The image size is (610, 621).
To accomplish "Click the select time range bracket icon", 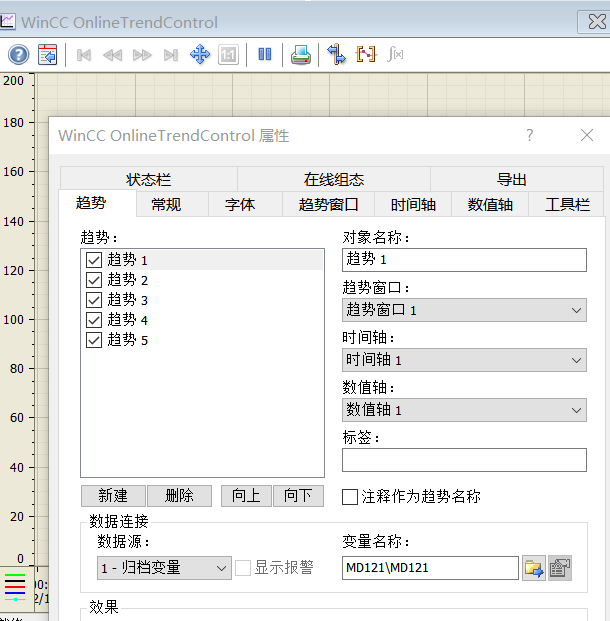I will click(366, 54).
